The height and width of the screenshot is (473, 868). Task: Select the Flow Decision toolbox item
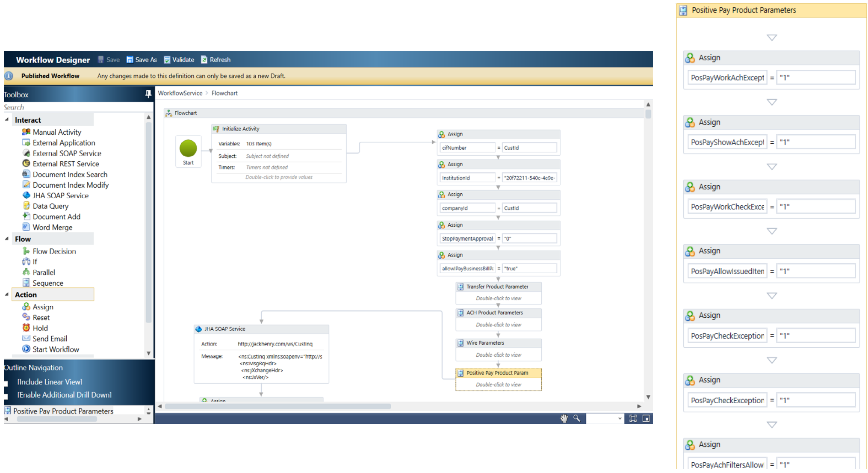(54, 251)
